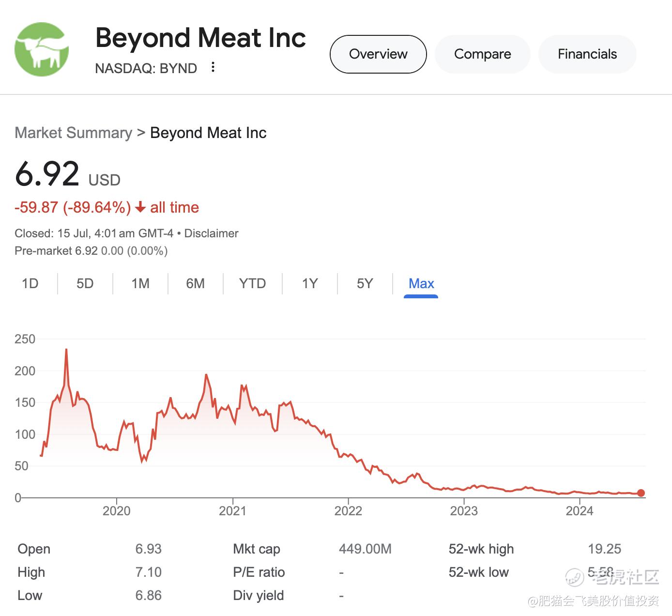Show the 5Y chart range
The width and height of the screenshot is (672, 616).
(365, 283)
